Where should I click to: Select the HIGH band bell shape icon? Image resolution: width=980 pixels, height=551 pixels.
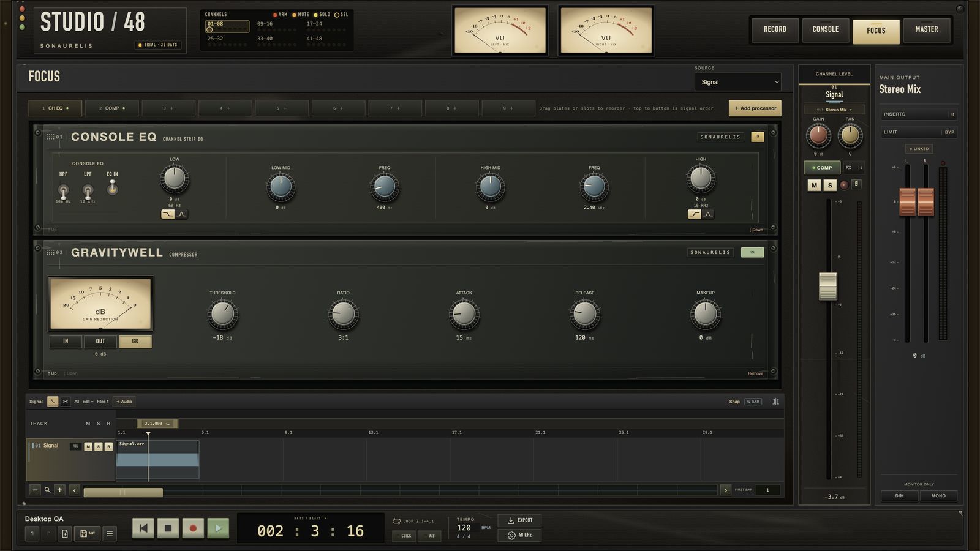pyautogui.click(x=708, y=214)
